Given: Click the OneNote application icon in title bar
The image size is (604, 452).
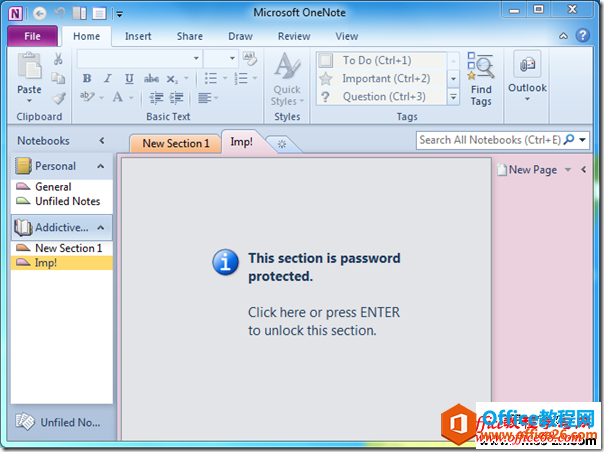Looking at the screenshot, I should coord(15,14).
